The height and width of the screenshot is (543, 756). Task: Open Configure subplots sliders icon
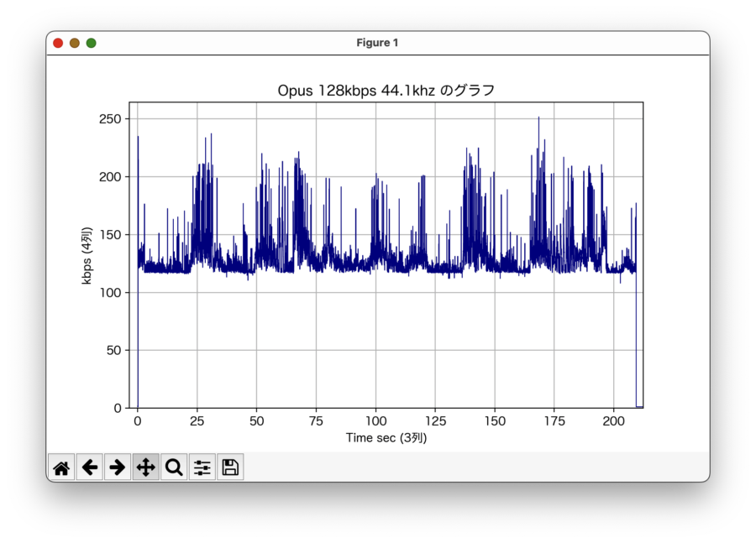(202, 467)
